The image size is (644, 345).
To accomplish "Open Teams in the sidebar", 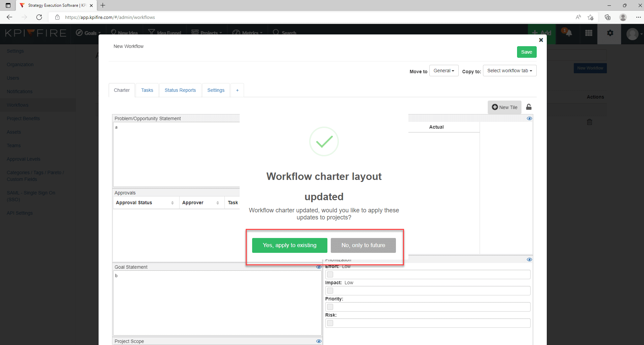I will click(14, 145).
